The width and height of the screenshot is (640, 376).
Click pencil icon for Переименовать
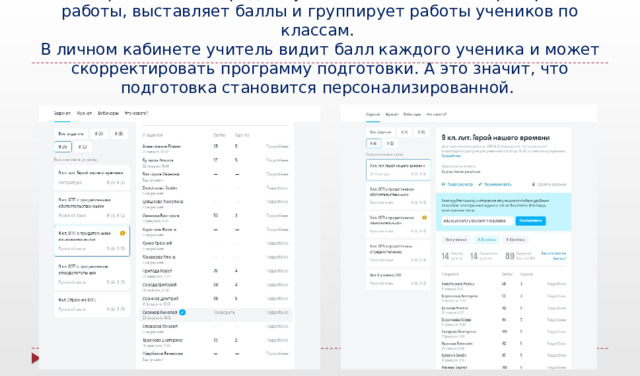[x=480, y=185]
